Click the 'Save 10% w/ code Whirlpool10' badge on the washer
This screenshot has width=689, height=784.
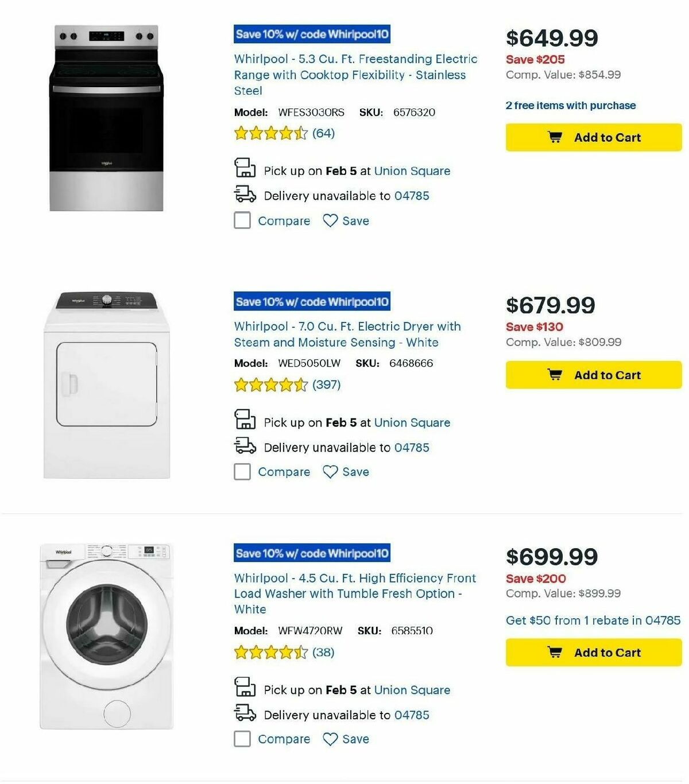click(x=312, y=553)
